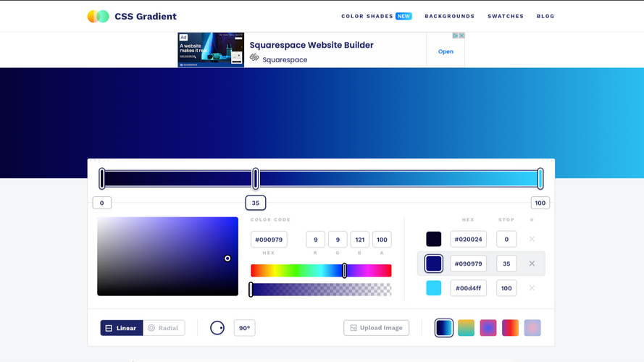Select the #00d4ff cyan color swatch
Screen dimensions: 644x362
434,288
